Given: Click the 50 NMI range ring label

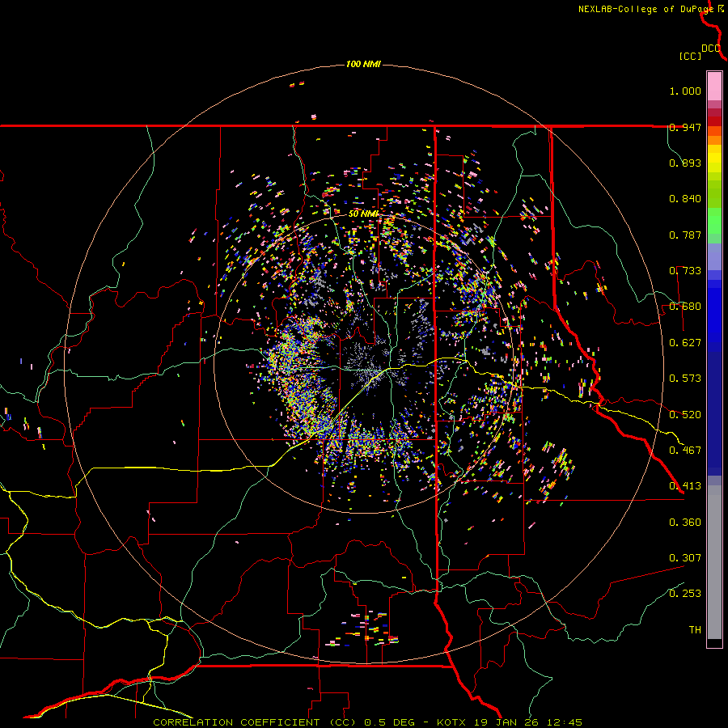Looking at the screenshot, I should point(364,214).
